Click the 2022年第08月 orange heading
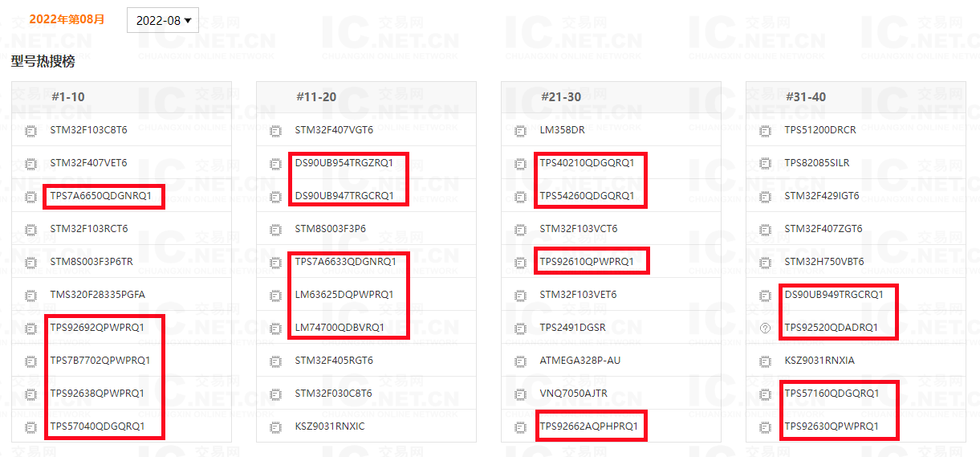The height and width of the screenshot is (457, 980). point(67,18)
